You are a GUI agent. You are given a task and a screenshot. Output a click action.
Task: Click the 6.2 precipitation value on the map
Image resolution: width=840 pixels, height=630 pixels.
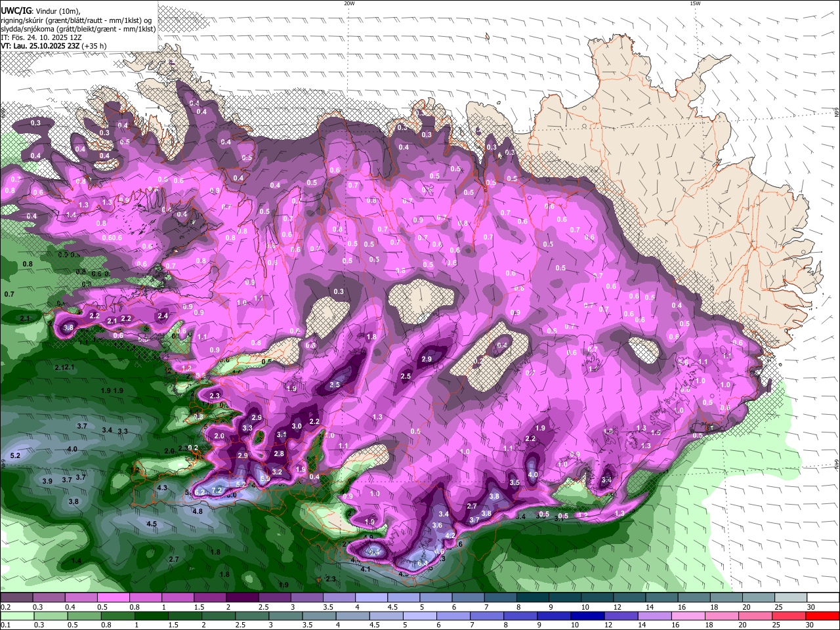(x=200, y=492)
